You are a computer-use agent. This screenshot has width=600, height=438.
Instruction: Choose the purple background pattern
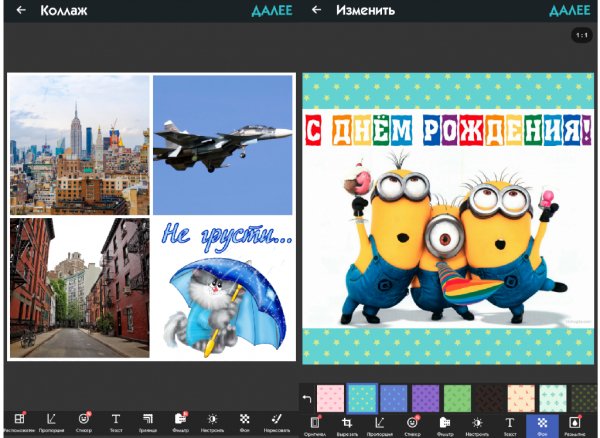pyautogui.click(x=426, y=399)
